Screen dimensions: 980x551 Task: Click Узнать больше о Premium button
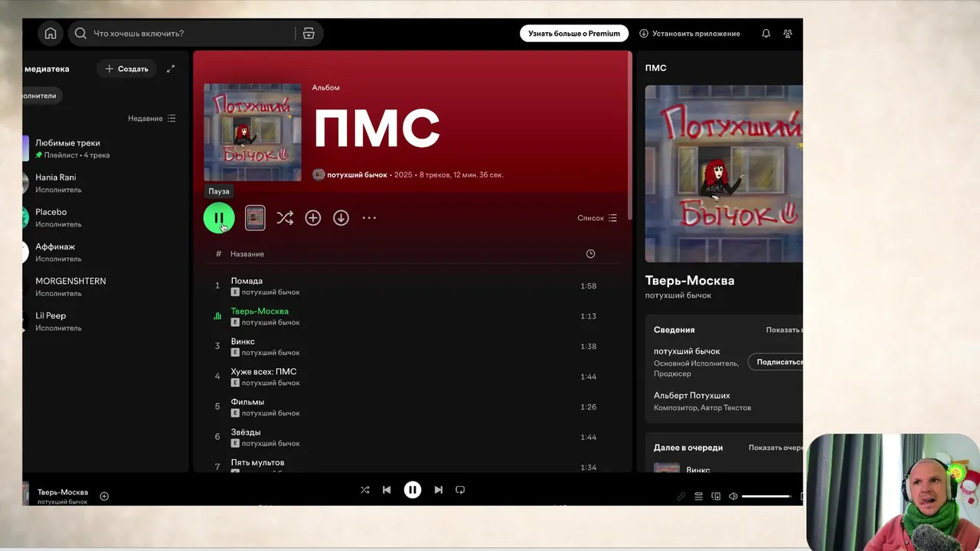click(x=574, y=34)
